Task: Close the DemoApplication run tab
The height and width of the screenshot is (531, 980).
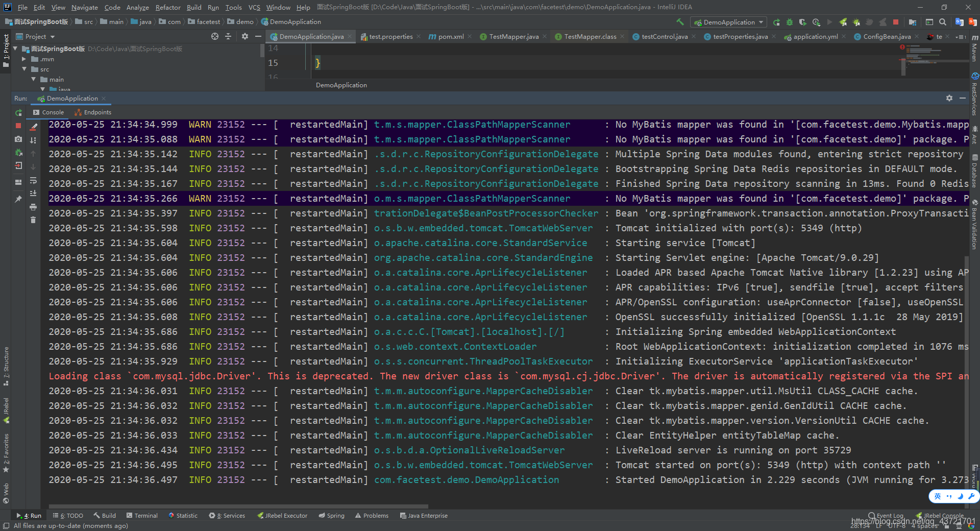Action: (104, 99)
